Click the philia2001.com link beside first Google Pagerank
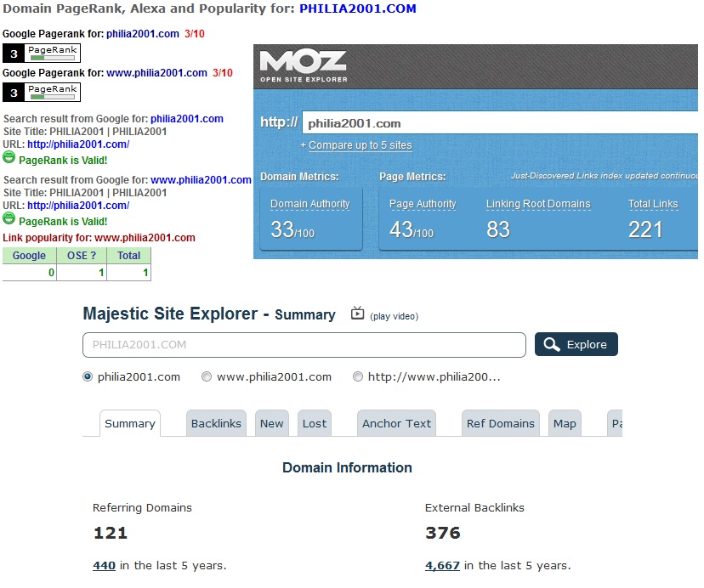Image resolution: width=704 pixels, height=588 pixels. tap(143, 34)
